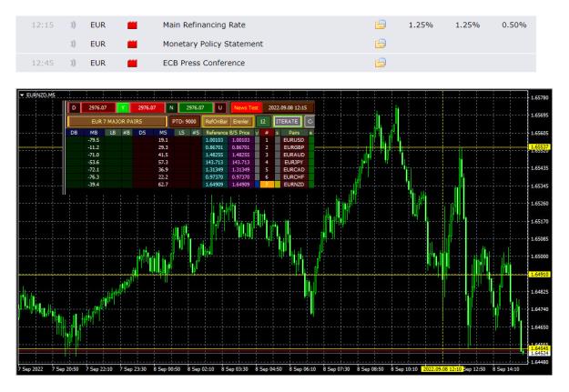
Task: Click the PTD: 9000 field
Action: tap(184, 122)
